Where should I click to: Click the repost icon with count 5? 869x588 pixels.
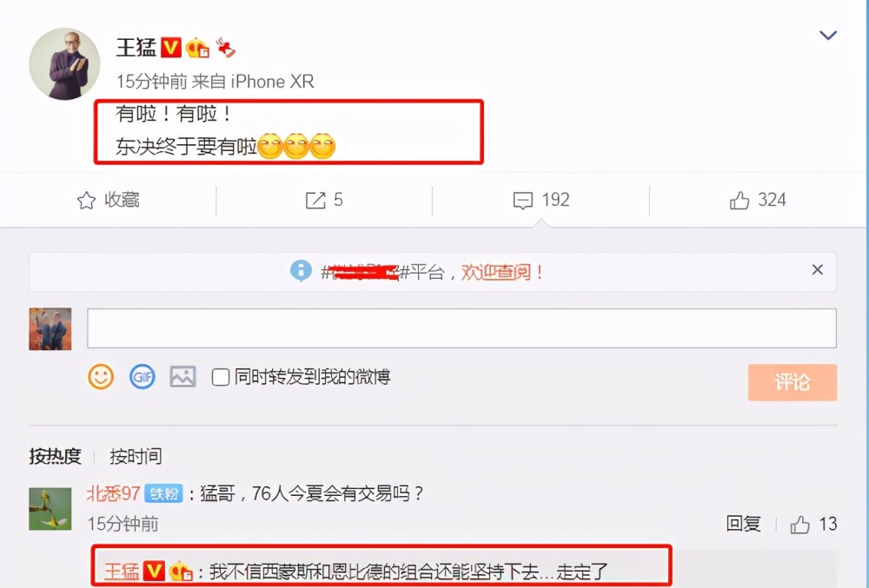(x=315, y=200)
